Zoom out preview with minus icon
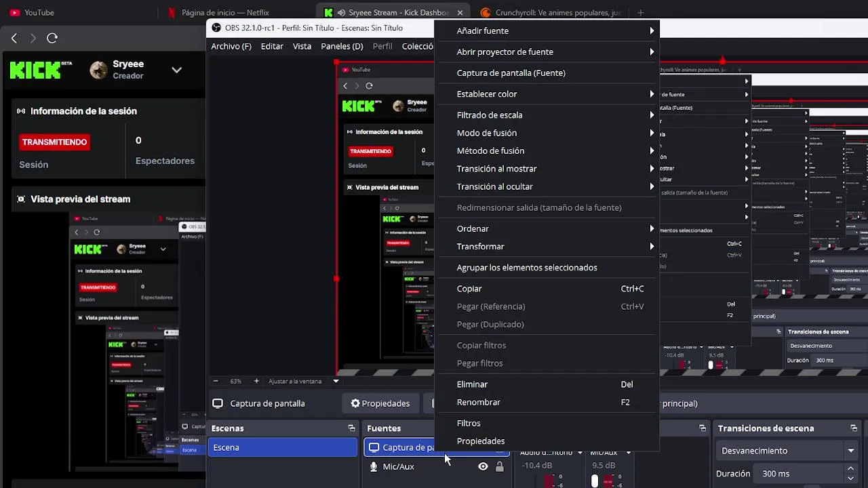Viewport: 868px width, 488px height. (216, 381)
